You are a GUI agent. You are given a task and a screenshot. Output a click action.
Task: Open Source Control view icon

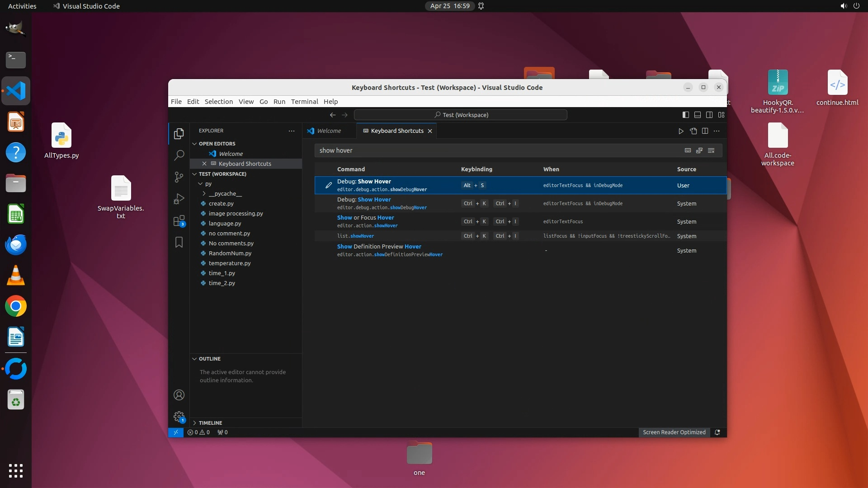tap(179, 177)
